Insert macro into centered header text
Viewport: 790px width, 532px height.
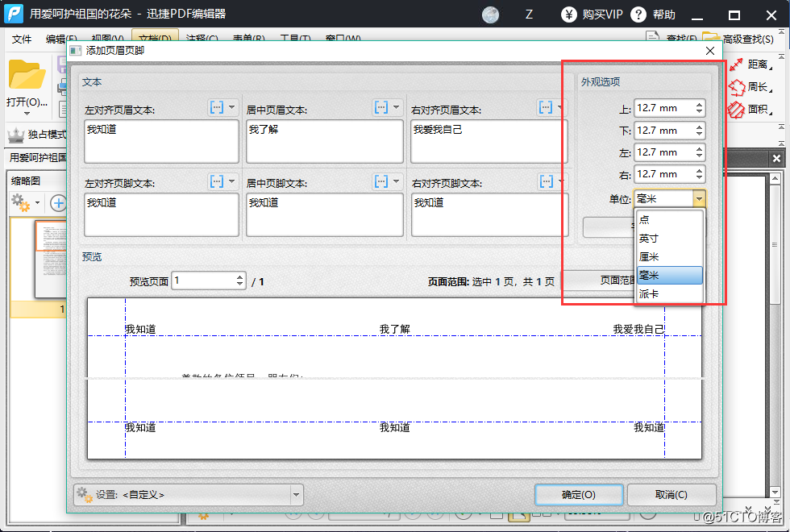tap(381, 107)
